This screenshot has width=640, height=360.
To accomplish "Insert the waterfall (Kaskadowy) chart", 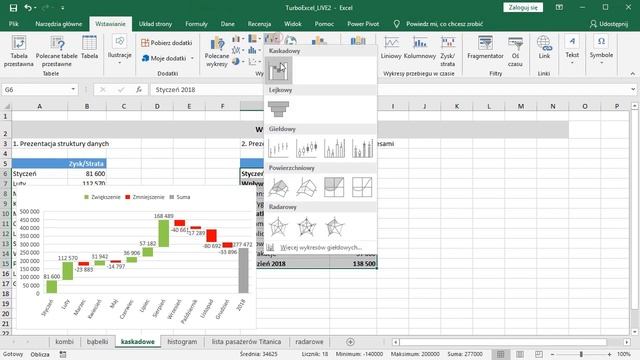I will pos(278,70).
